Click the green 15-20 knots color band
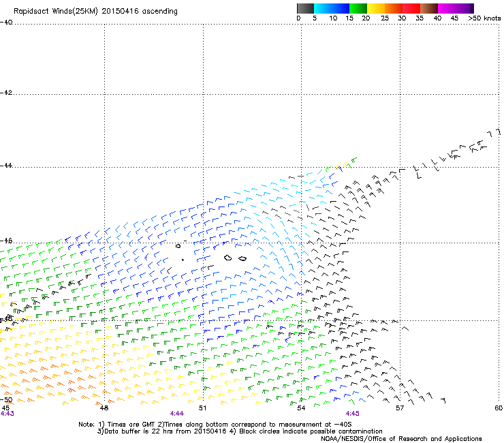The width and height of the screenshot is (504, 443). pyautogui.click(x=358, y=8)
